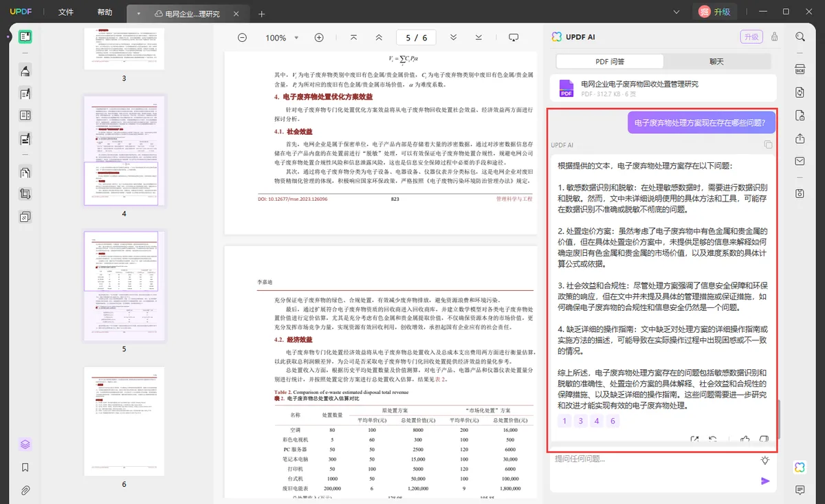Open the comments panel icon at bottom right
Image resolution: width=825 pixels, height=504 pixels.
pos(800,490)
